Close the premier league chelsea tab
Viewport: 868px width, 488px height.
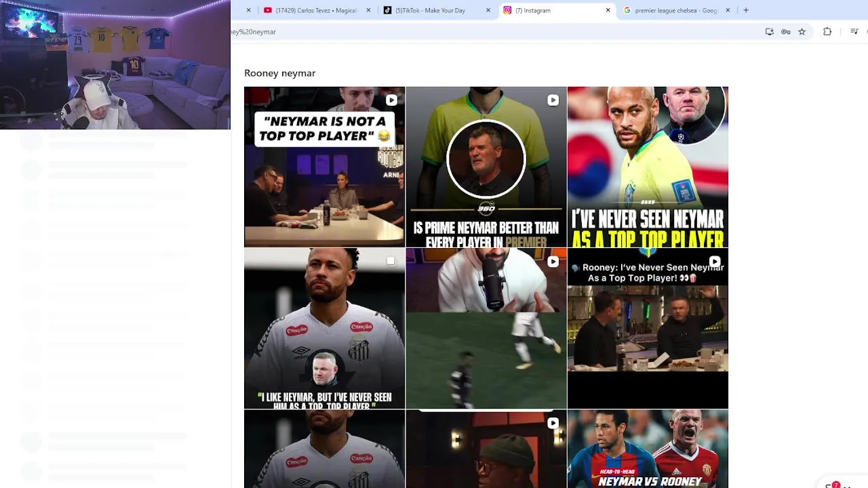(x=728, y=10)
